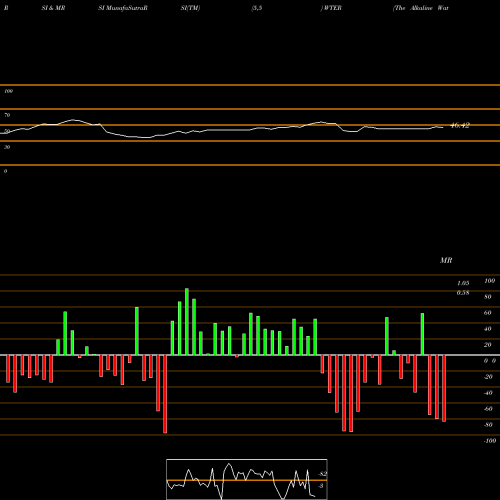This screenshot has width=500, height=500.
Task: Click the RSI left axis label 30
Action: (x=7, y=147)
